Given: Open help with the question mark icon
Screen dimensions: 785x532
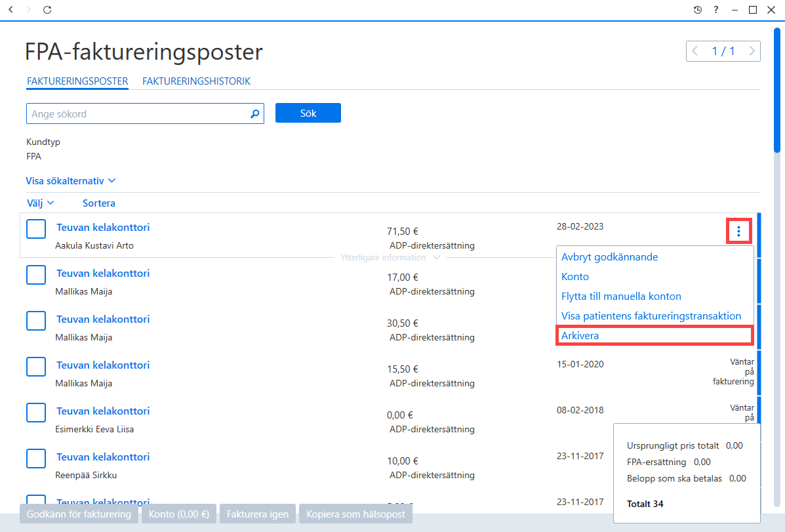Looking at the screenshot, I should point(716,10).
